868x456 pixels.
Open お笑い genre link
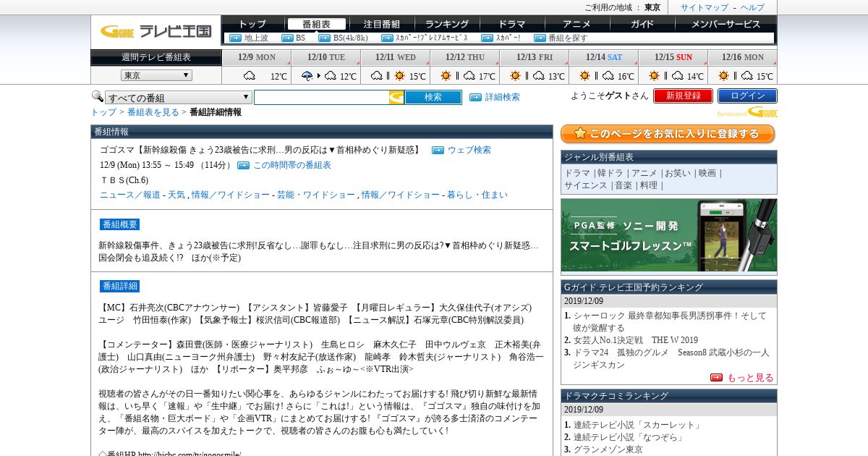(x=678, y=173)
